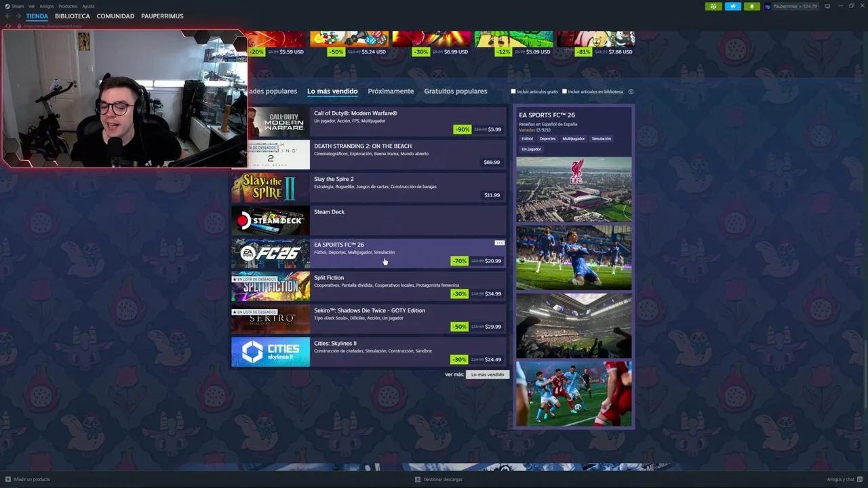Click the Lo más vendido 'Ver más' button
This screenshot has height=488, width=868.
pyautogui.click(x=488, y=374)
